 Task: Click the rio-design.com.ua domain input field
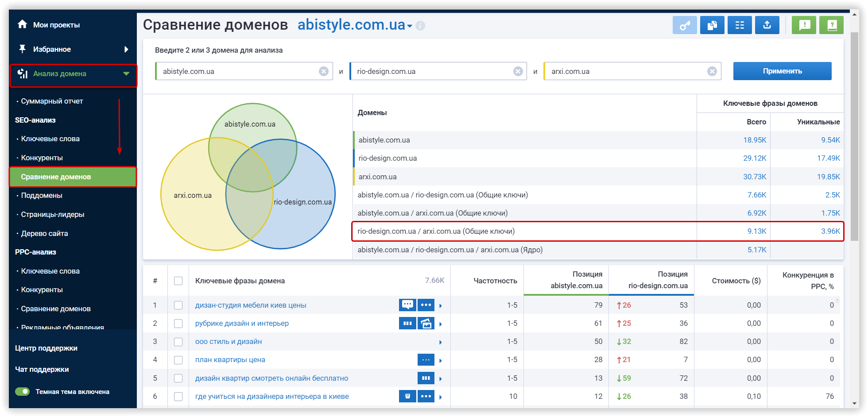coord(432,71)
